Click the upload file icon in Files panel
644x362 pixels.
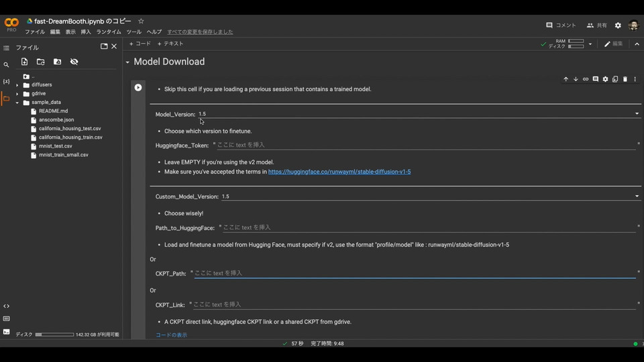[x=24, y=62]
